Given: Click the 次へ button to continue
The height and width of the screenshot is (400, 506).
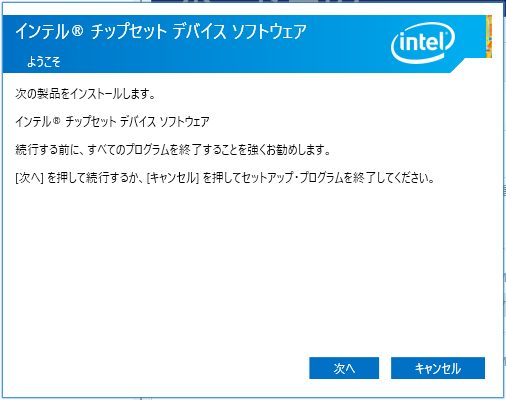Looking at the screenshot, I should coord(344,368).
